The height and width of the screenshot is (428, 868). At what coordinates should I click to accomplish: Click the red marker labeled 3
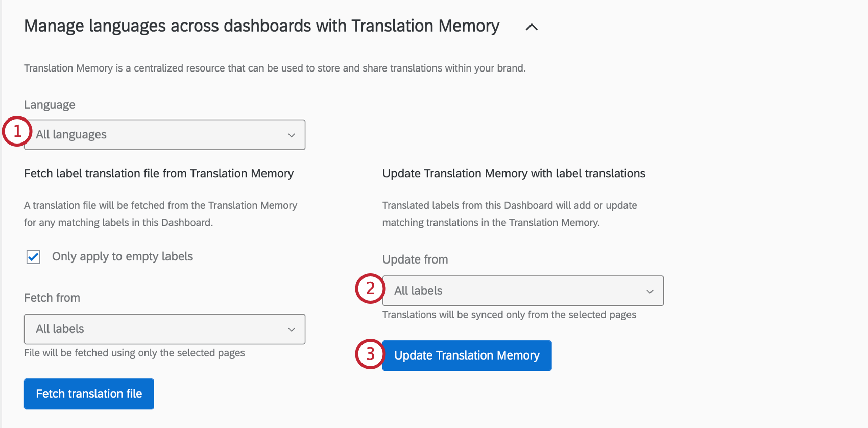coord(370,353)
